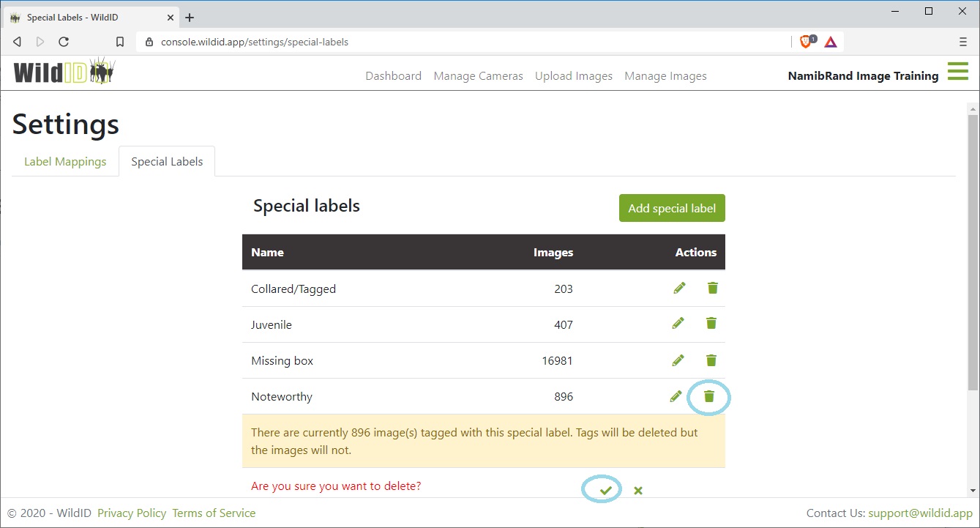The height and width of the screenshot is (528, 980).
Task: Click NamibRand Image Training organization name
Action: click(863, 76)
